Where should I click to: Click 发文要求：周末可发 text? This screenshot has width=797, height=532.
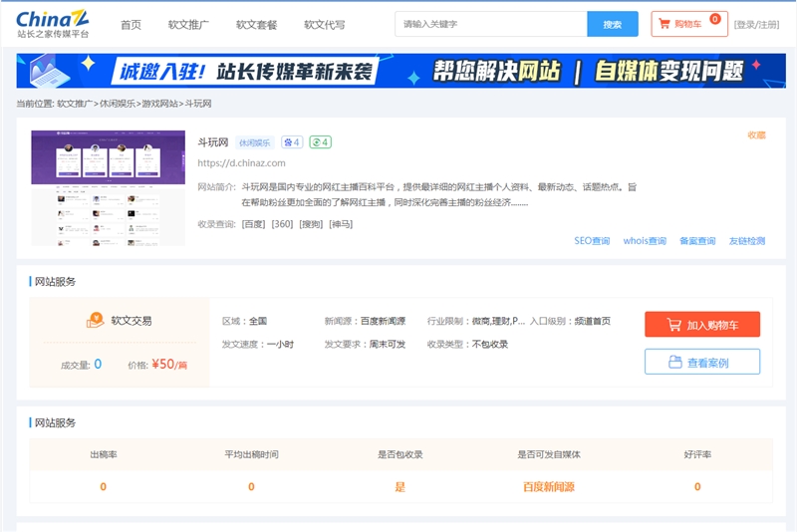(x=365, y=345)
